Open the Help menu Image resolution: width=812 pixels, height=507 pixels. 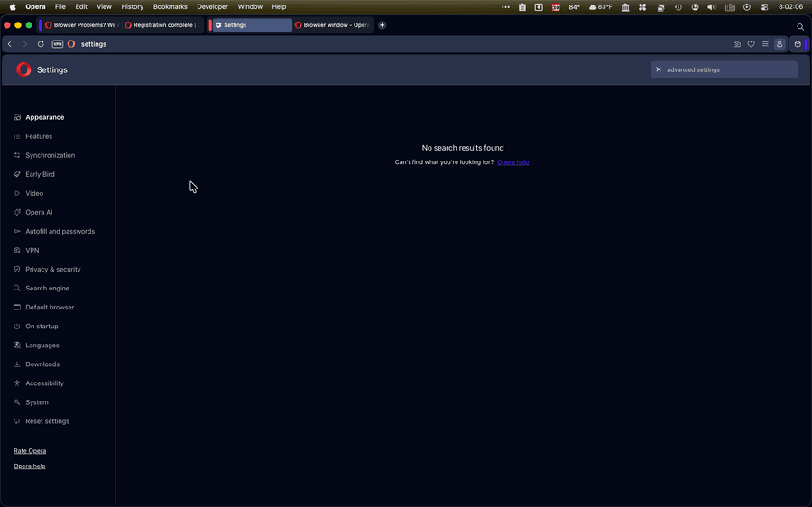279,6
